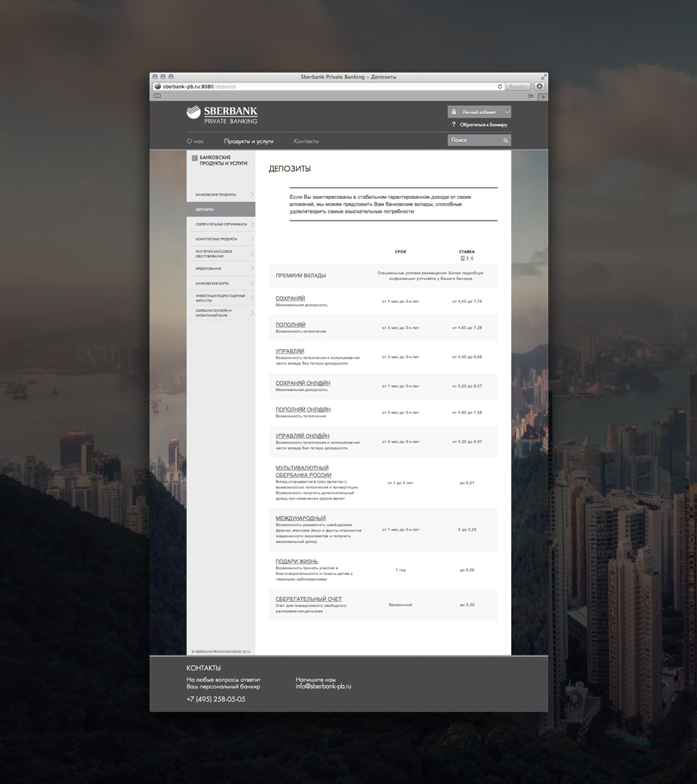Viewport: 697px width, 784px height.
Task: Show hidden bookmarks via the double-arrow icon
Action: point(531,96)
